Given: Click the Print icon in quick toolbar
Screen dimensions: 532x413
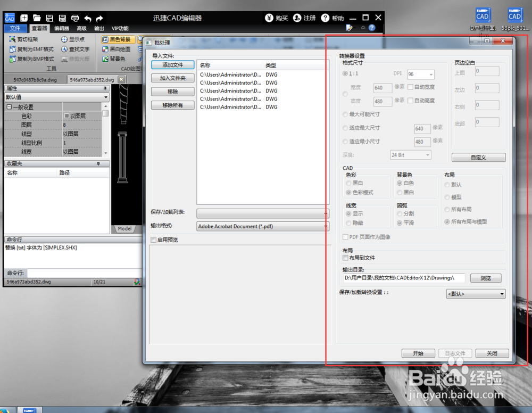Looking at the screenshot, I should [75, 18].
